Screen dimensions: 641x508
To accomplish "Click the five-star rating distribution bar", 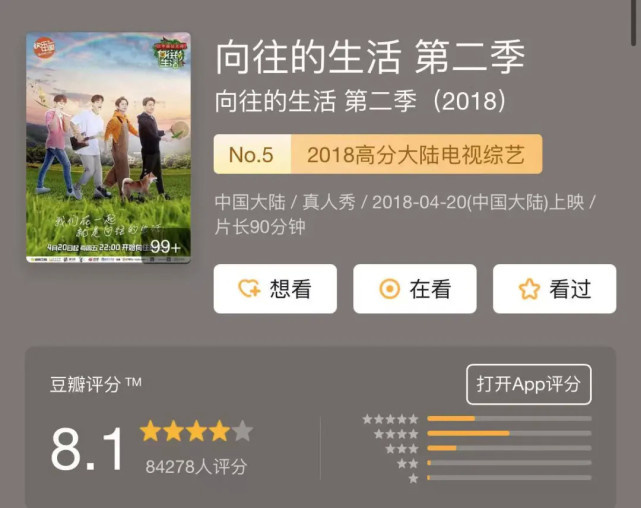I will point(509,418).
